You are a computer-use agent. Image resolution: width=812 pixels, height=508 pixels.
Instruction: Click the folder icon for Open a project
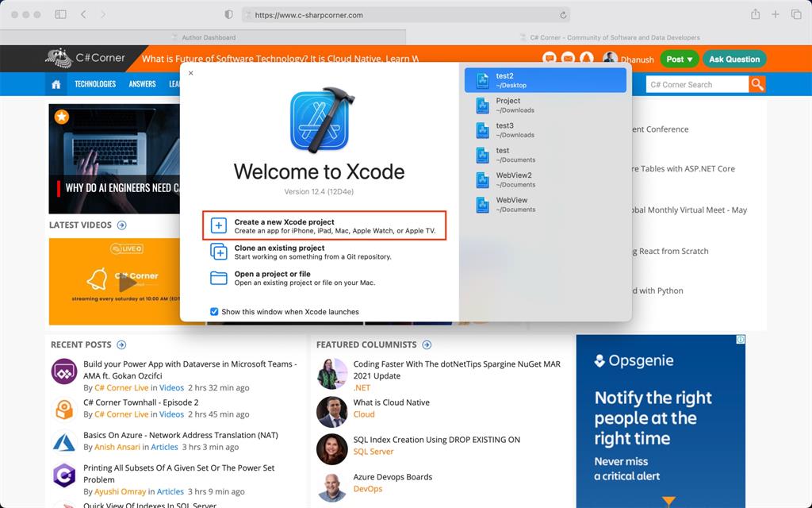coord(219,278)
